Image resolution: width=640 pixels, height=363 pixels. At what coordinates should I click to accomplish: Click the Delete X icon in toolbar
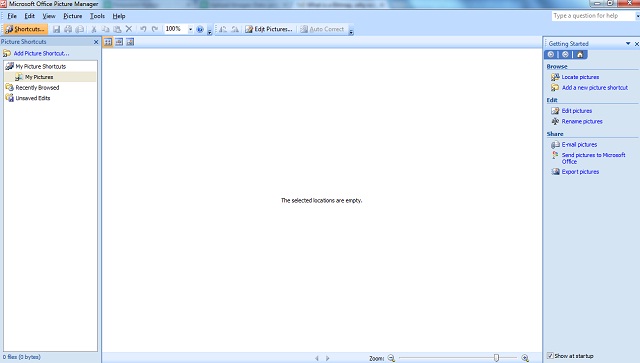pyautogui.click(x=129, y=29)
